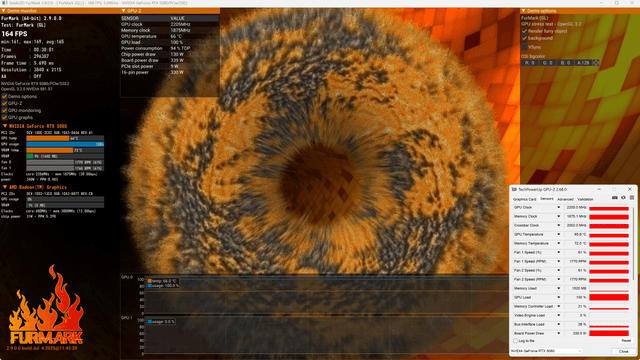Toggle GPU monitoring checkbox
The height and width of the screenshot is (360, 640).
tap(4, 111)
